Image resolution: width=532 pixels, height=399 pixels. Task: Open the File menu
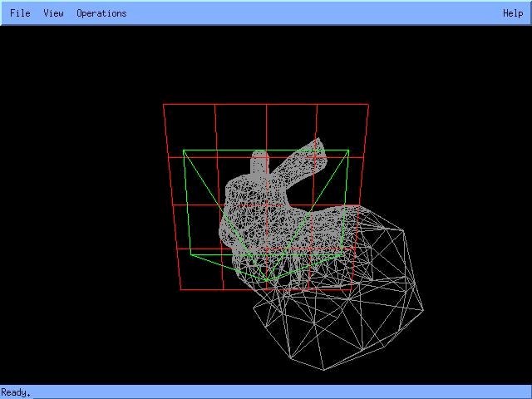[20, 13]
